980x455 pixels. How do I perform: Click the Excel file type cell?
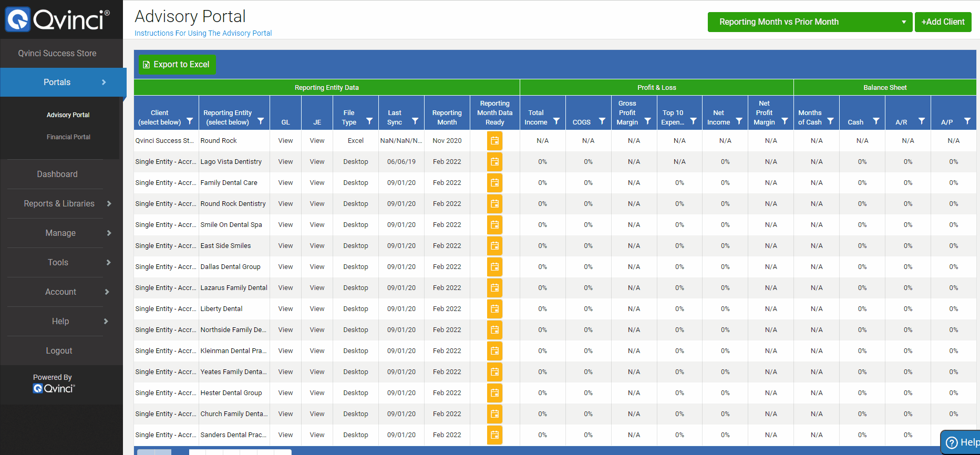356,141
